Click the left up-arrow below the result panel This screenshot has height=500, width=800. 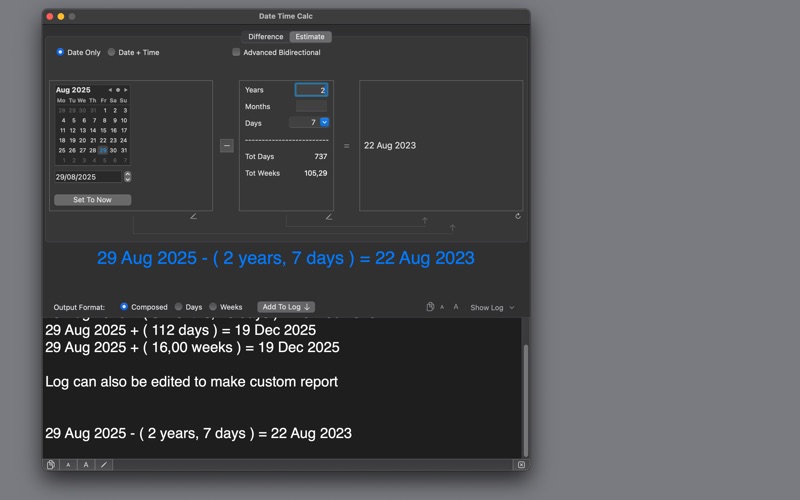(x=424, y=220)
